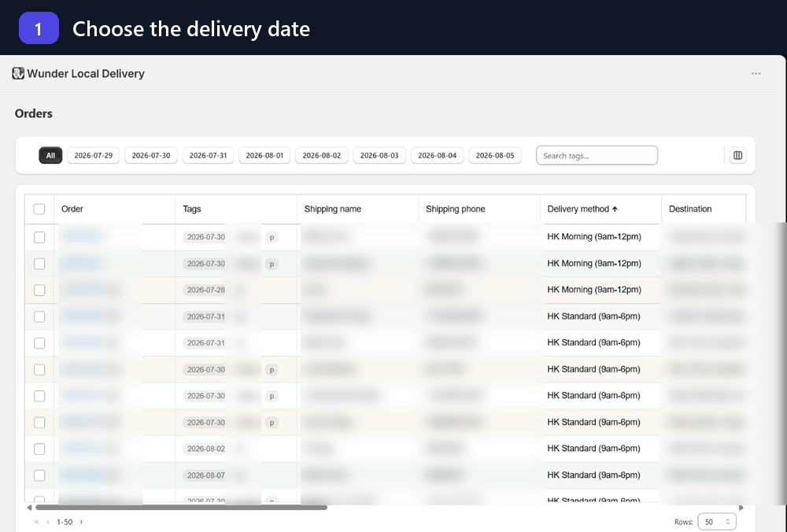Filter orders by 2026-08-01 tab
The height and width of the screenshot is (532, 787).
tap(264, 156)
